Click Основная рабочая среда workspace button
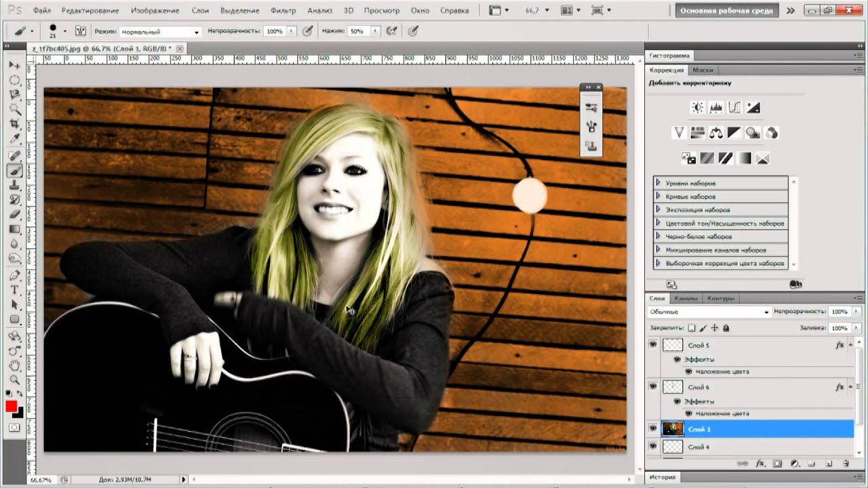 [x=726, y=11]
